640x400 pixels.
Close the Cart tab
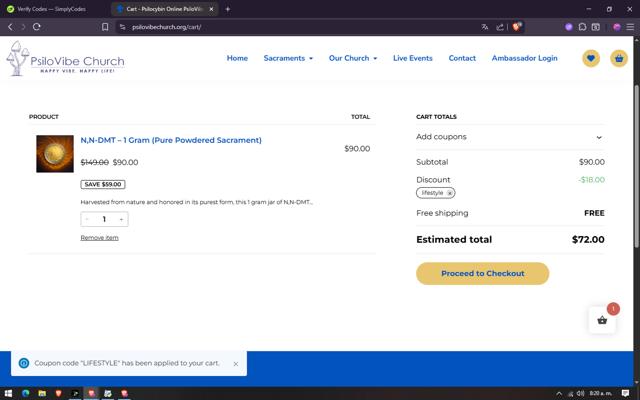tap(211, 9)
